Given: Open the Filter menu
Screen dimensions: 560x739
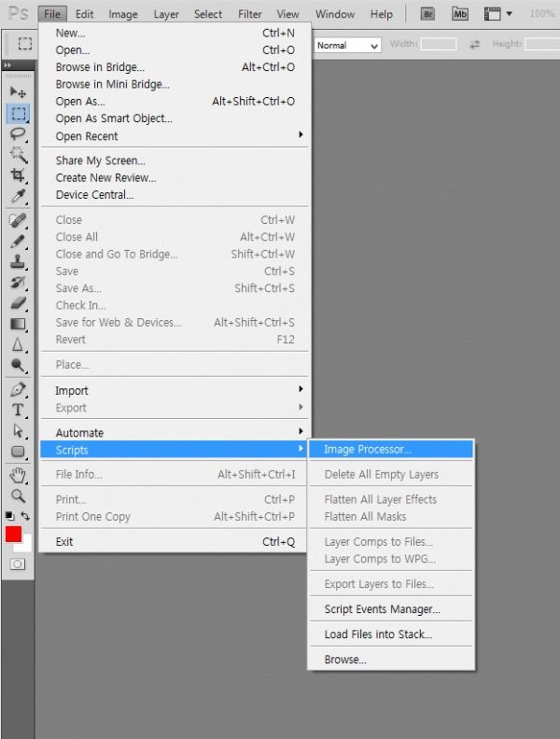Looking at the screenshot, I should pos(250,14).
